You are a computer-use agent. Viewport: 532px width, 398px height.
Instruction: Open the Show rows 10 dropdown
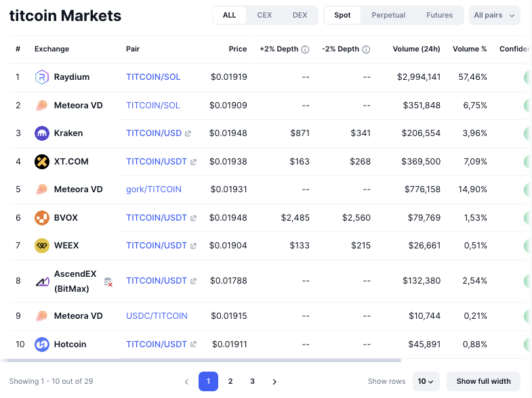click(426, 381)
